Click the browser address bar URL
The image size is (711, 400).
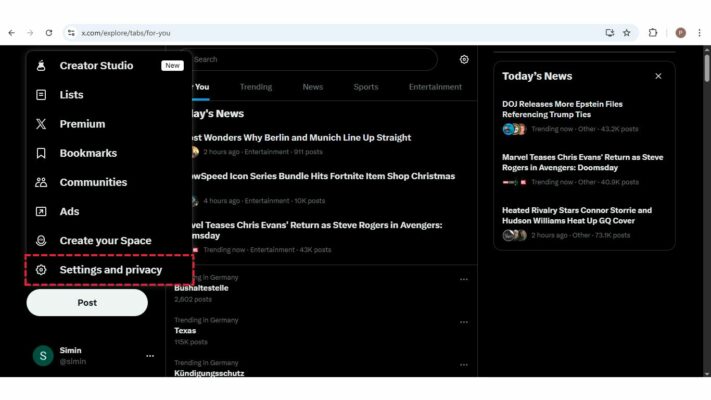point(126,33)
